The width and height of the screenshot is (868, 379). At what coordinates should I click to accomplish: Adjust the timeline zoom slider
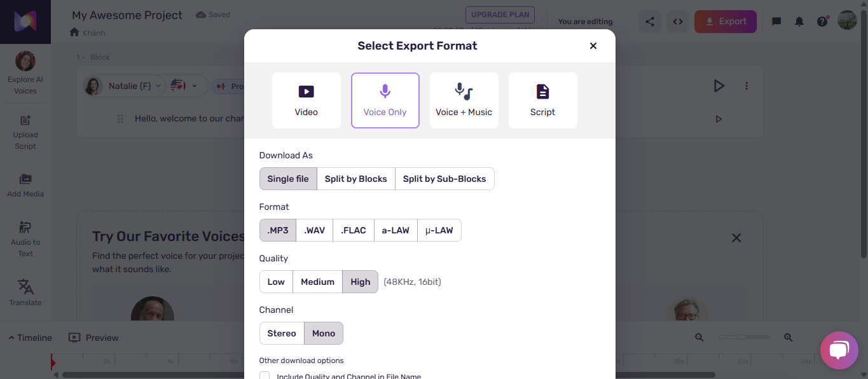click(741, 337)
